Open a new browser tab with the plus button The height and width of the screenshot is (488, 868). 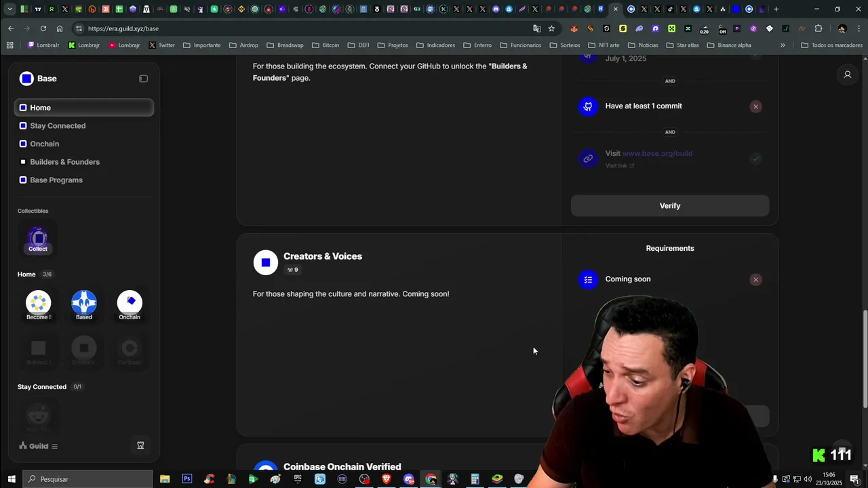coord(776,9)
